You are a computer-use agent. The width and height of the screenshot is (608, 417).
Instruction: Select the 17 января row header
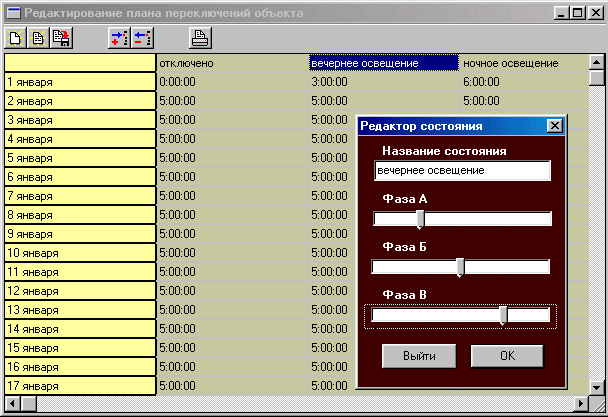pyautogui.click(x=80, y=386)
